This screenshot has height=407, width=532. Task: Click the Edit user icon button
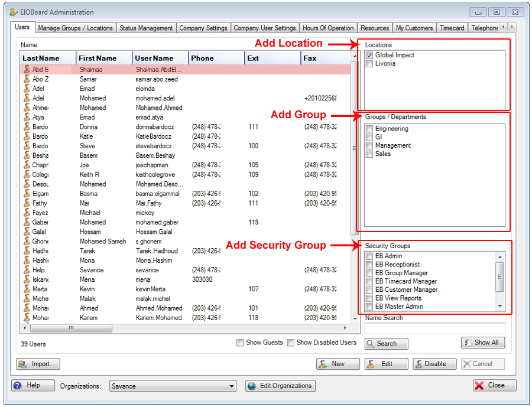(x=371, y=364)
